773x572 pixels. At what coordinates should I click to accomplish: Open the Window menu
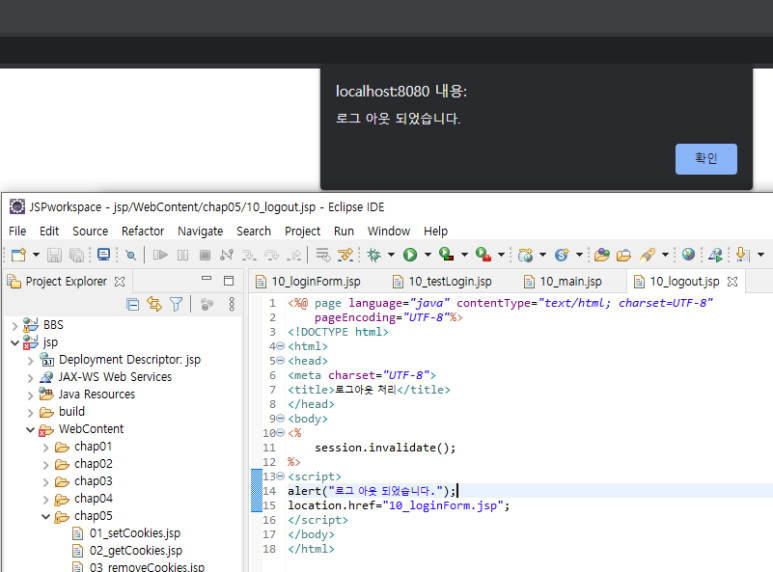click(x=388, y=231)
